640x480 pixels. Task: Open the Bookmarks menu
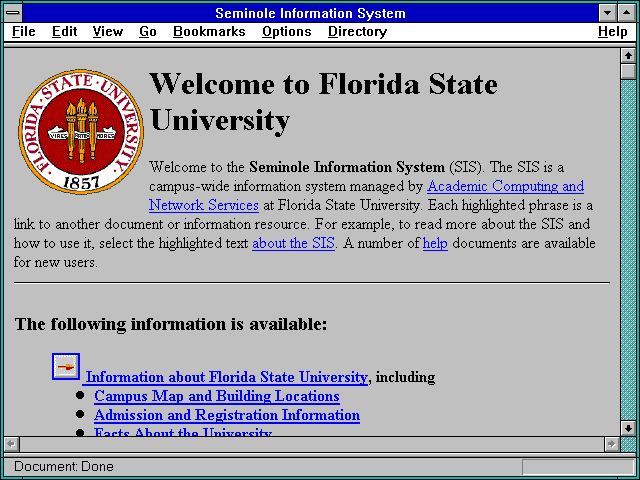[x=209, y=32]
